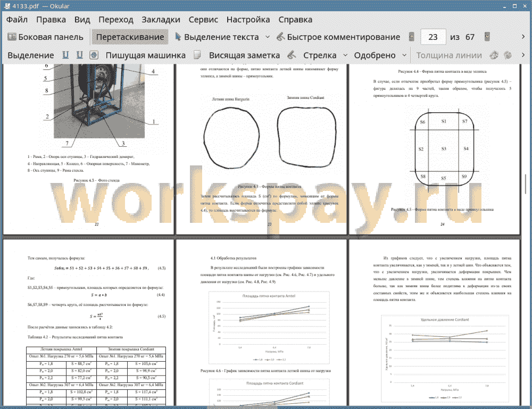Screen dimensions: 532x409
Task: Select the Одобрено stamp tool
Action: click(x=375, y=55)
